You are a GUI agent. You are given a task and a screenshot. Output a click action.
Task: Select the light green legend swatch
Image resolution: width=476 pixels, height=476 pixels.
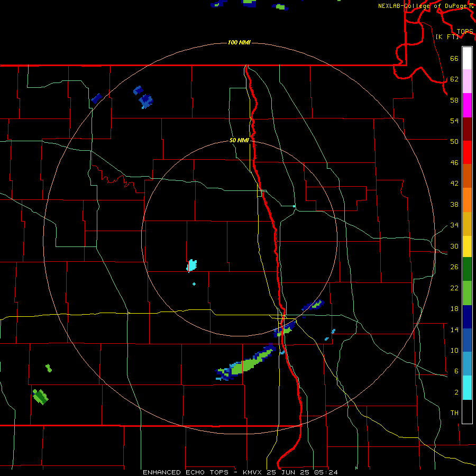point(467,293)
